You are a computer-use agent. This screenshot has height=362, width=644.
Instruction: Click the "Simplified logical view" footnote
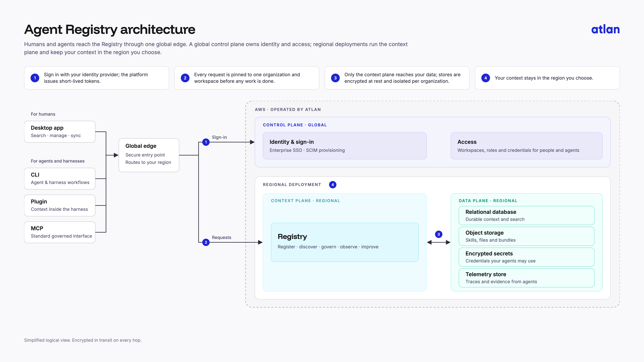click(x=83, y=340)
